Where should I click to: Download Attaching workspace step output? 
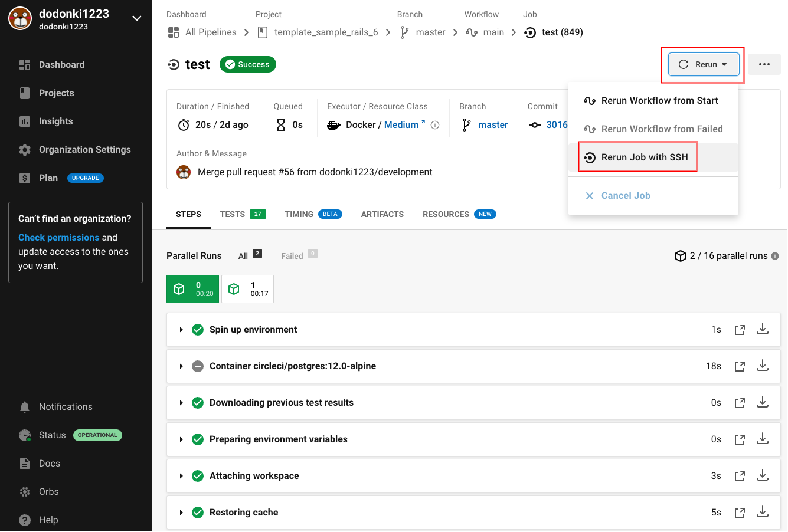(x=763, y=475)
